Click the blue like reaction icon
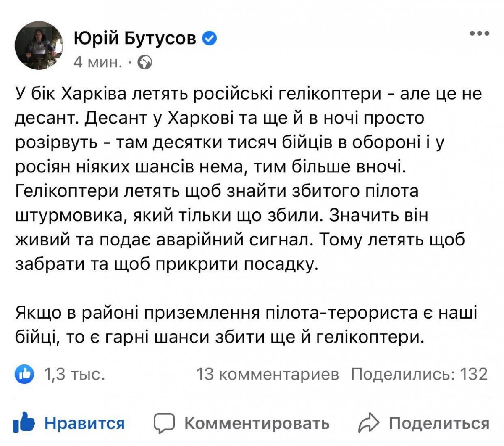 click(24, 374)
